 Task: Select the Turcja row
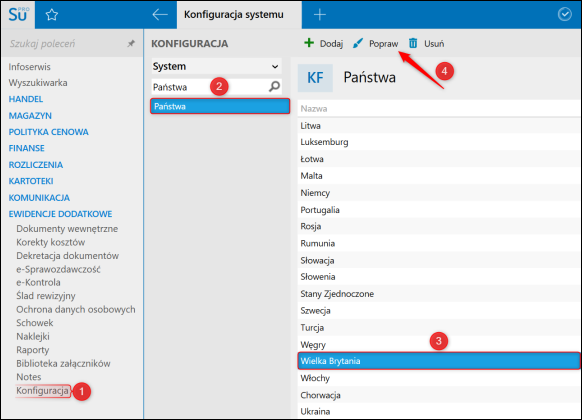coord(438,328)
